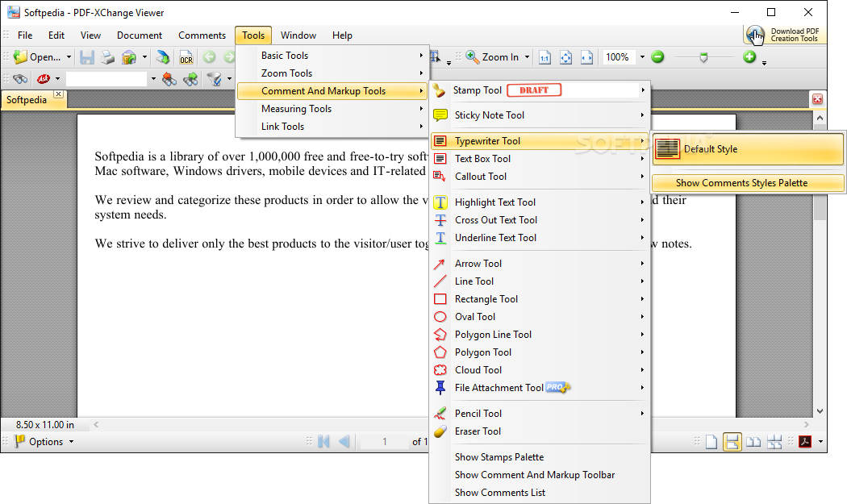847x504 pixels.
Task: Click the Print icon in toolbar
Action: (x=107, y=56)
